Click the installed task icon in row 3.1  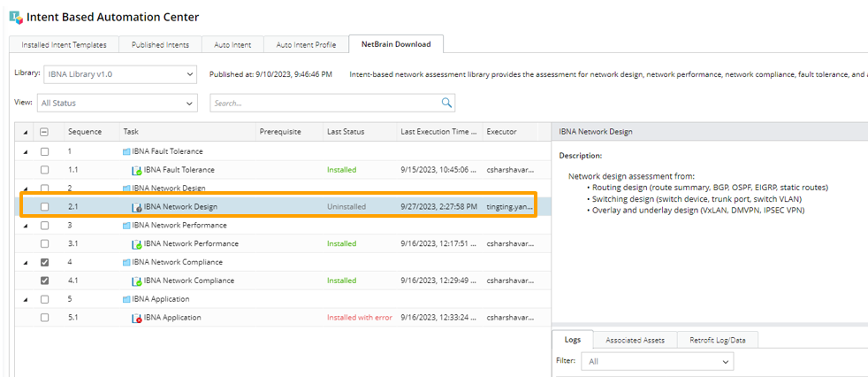click(137, 244)
